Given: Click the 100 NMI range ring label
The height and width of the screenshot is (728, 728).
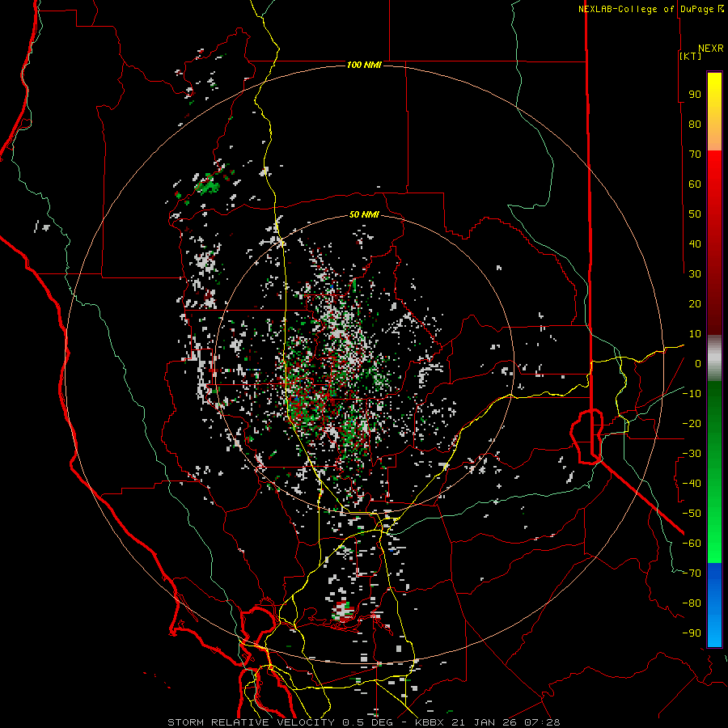Looking at the screenshot, I should [364, 65].
